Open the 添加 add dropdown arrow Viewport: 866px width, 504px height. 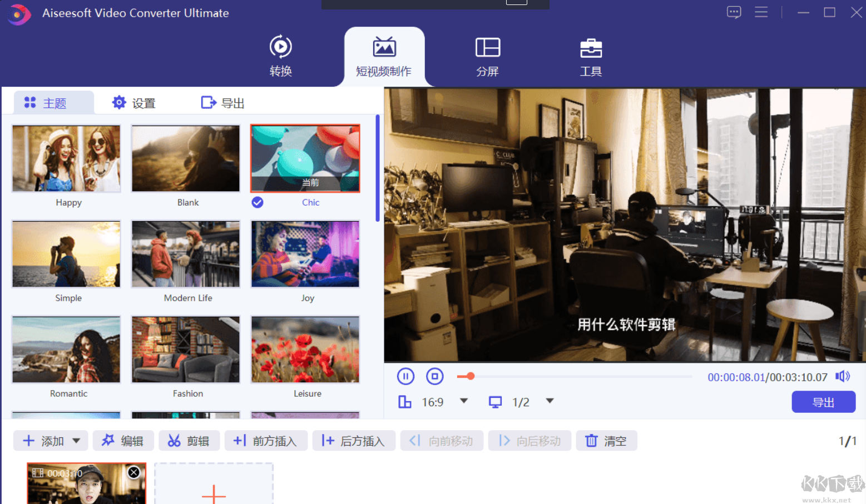75,441
